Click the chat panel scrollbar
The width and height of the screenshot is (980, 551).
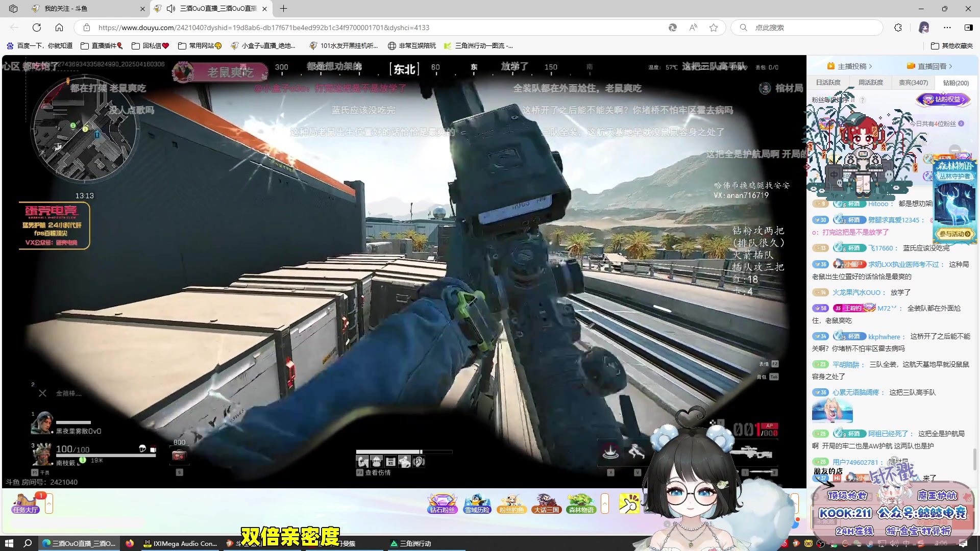click(x=975, y=459)
